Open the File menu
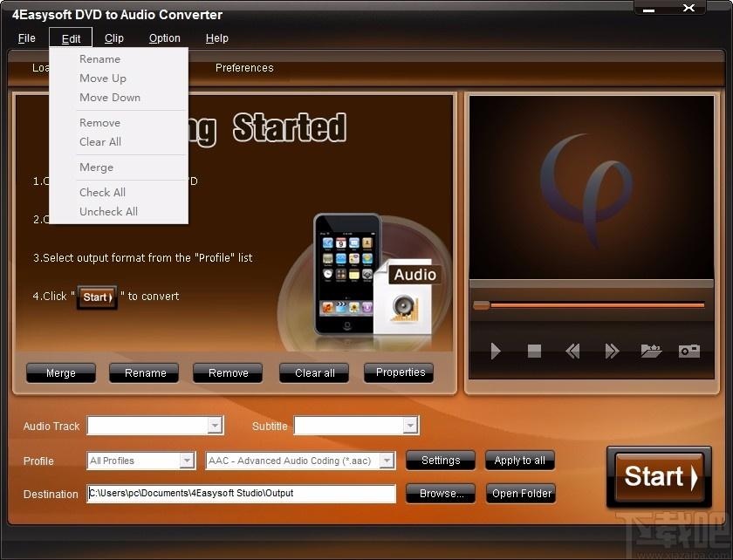 tap(27, 38)
